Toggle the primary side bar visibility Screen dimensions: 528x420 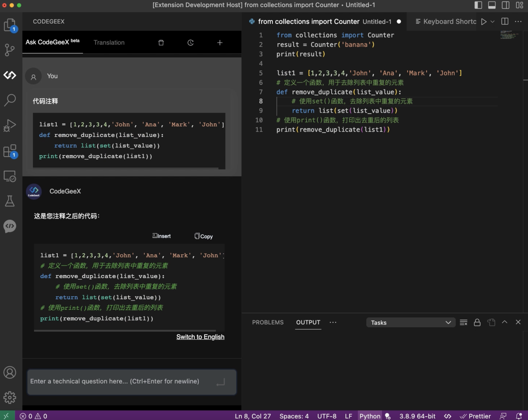(478, 5)
